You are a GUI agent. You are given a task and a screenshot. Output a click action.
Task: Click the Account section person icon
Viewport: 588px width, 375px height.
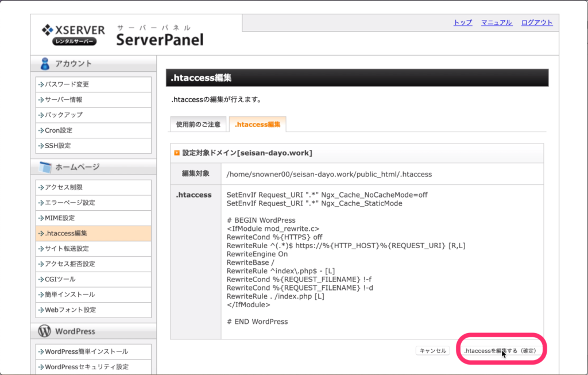pos(45,64)
